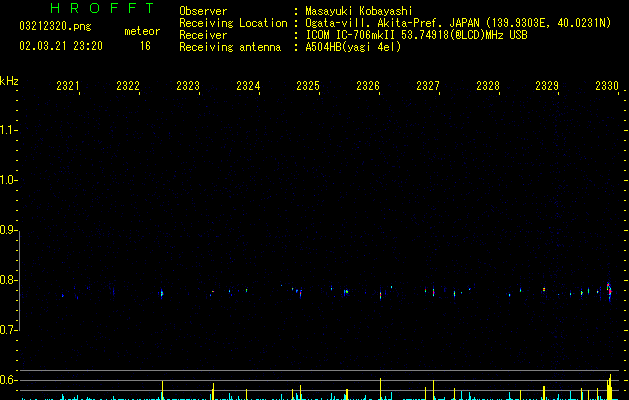The width and height of the screenshot is (629, 400).
Task: Click time marker 2330
Action: pyautogui.click(x=607, y=86)
